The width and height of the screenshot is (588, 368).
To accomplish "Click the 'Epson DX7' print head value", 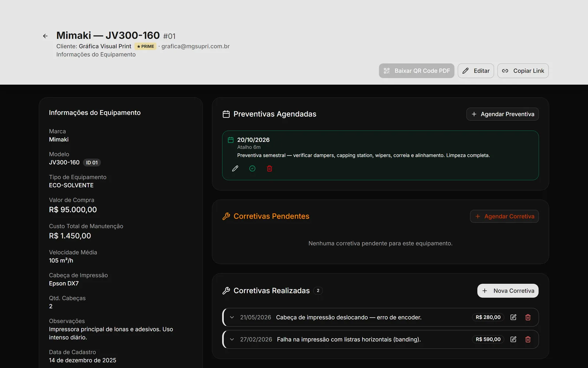I will 64,283.
